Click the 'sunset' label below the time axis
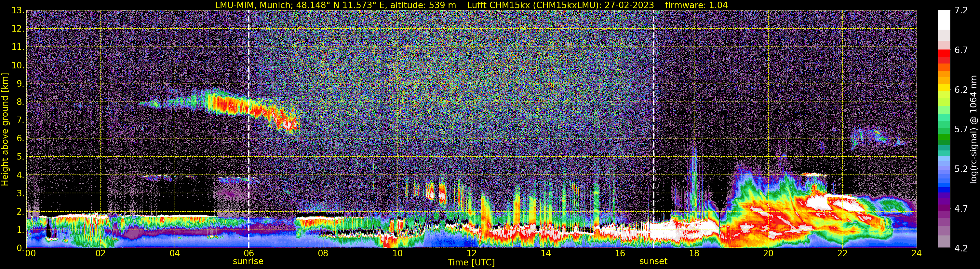Image resolution: width=980 pixels, height=269 pixels. click(653, 262)
